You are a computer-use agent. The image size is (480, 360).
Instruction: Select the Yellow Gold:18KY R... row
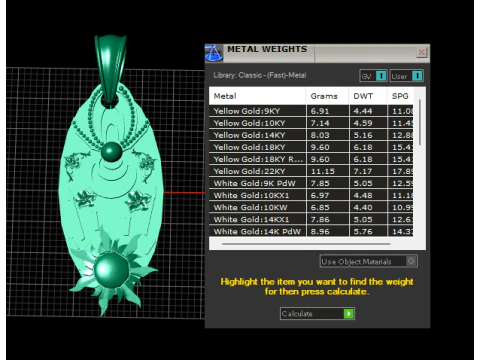[x=311, y=159]
